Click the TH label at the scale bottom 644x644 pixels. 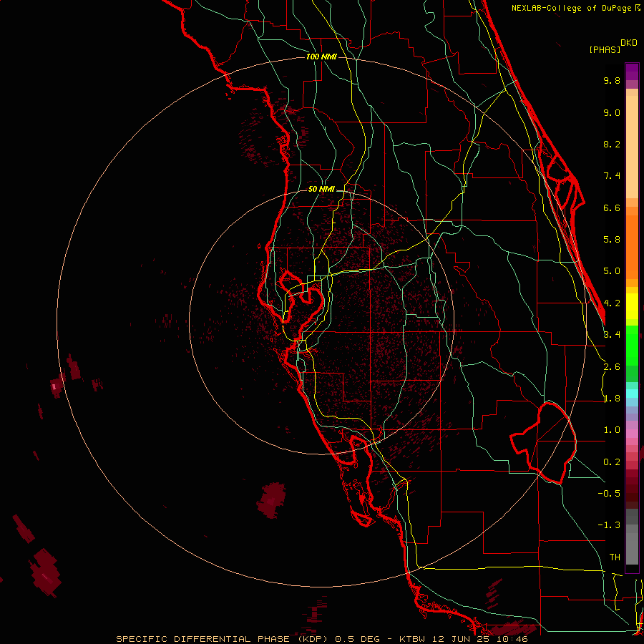615,557
